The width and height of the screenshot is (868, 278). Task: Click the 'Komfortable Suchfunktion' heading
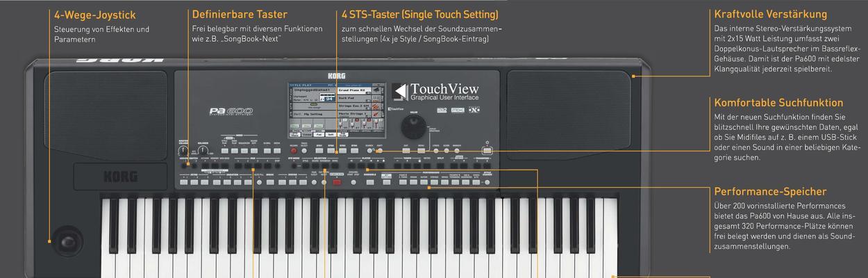778,103
